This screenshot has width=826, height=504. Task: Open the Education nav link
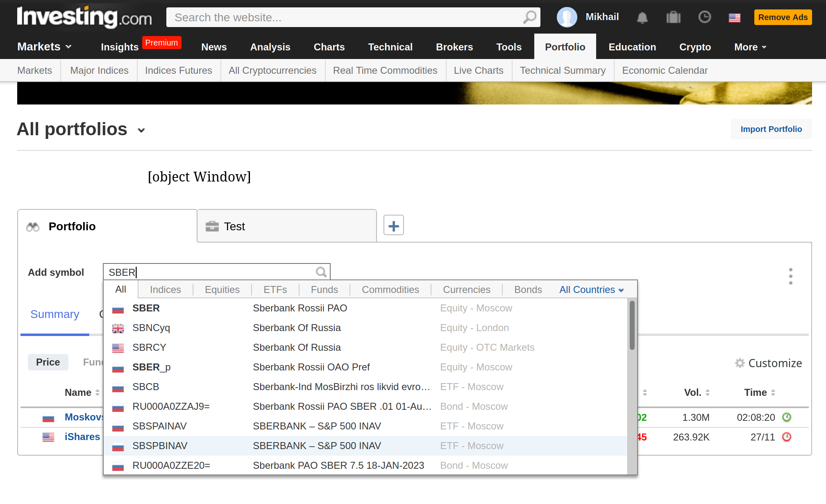coord(632,47)
